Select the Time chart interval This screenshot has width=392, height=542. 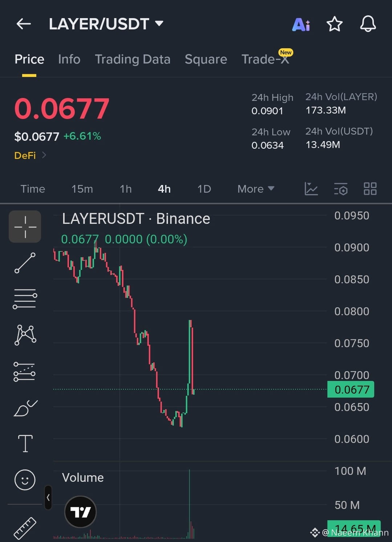coord(33,189)
